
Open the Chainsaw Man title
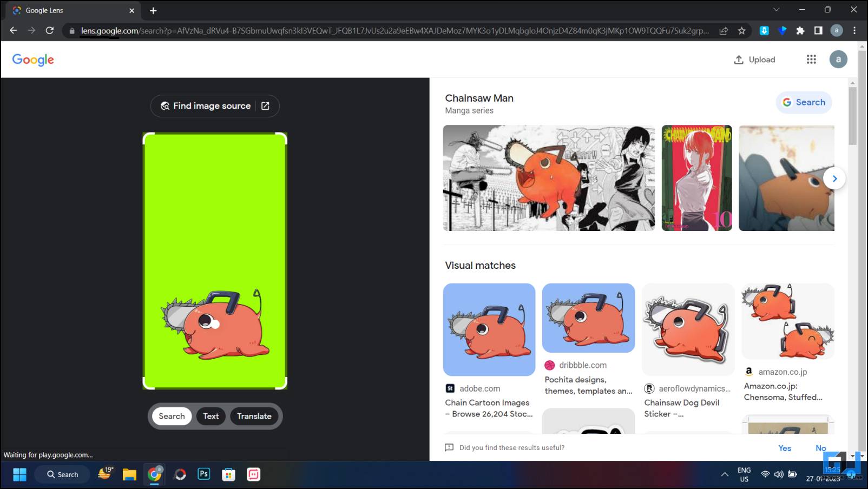tap(479, 98)
